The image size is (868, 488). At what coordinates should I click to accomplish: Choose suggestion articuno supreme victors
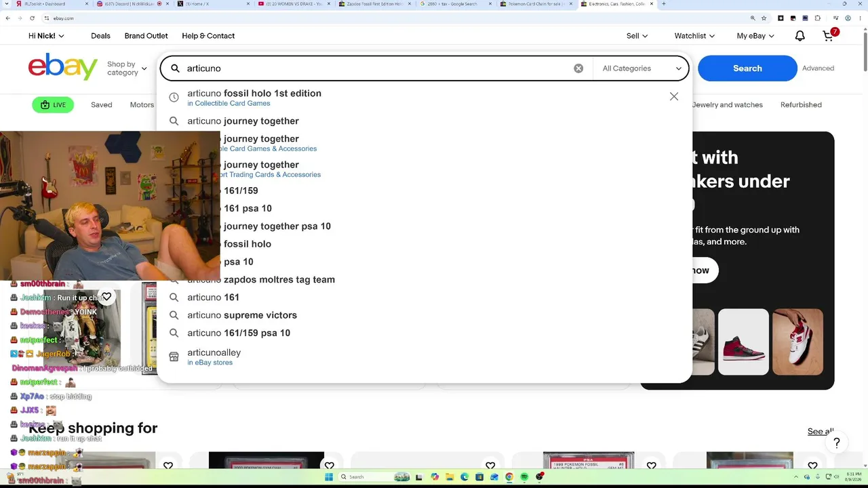242,315
